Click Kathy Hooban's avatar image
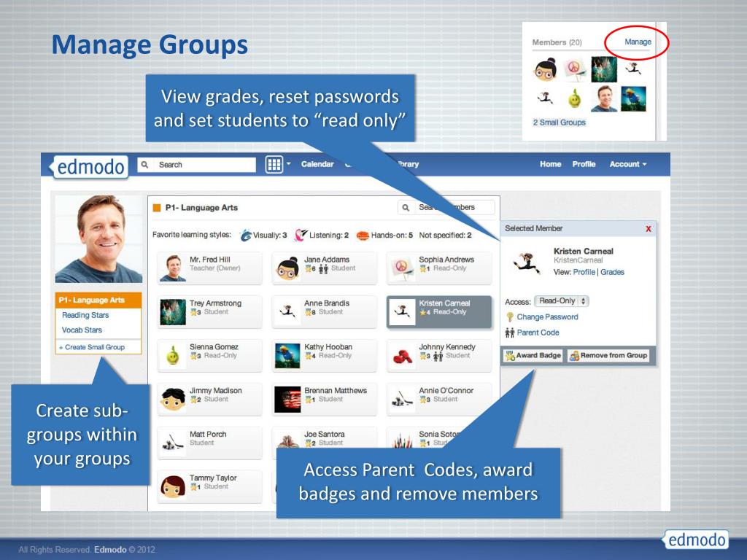The width and height of the screenshot is (747, 560). [287, 356]
